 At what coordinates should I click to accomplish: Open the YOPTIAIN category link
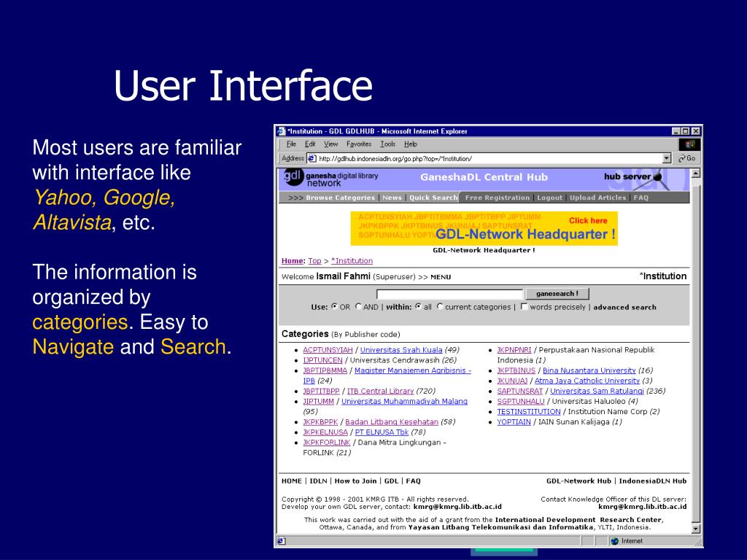point(514,422)
